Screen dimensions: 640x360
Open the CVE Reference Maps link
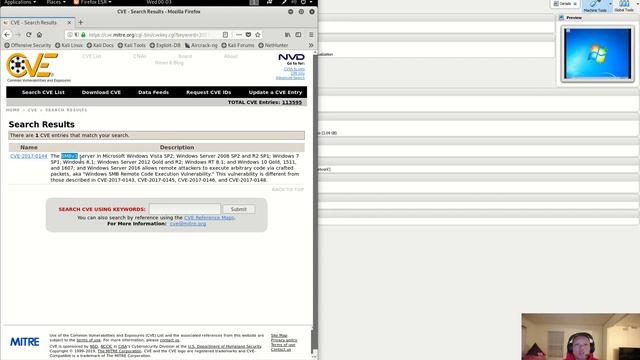pyautogui.click(x=209, y=218)
